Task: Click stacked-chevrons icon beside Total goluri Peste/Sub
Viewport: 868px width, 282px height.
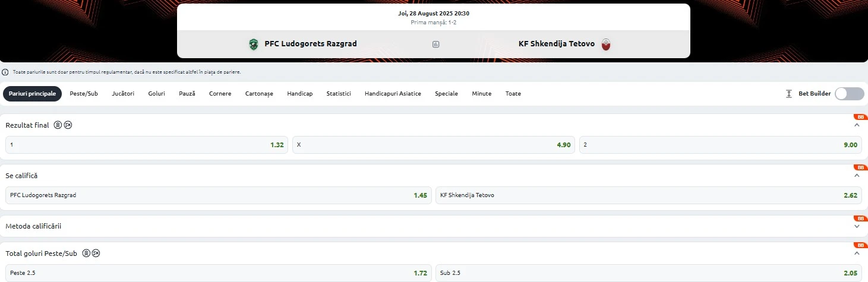Action: (x=86, y=253)
